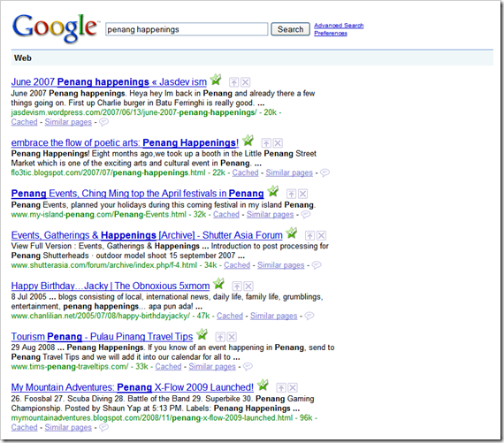Click the green URL jasdevism.wordpress.com/2007/06/13/june-2007-penang-happenings/

click(x=134, y=112)
